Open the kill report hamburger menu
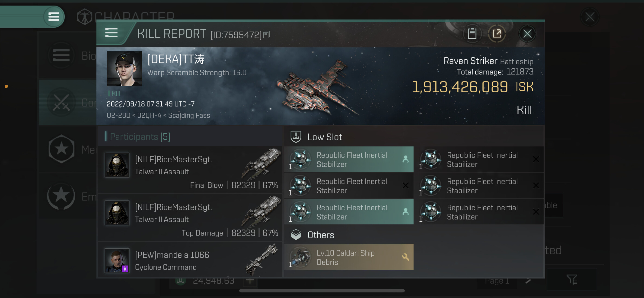The width and height of the screenshot is (644, 298). [x=111, y=33]
